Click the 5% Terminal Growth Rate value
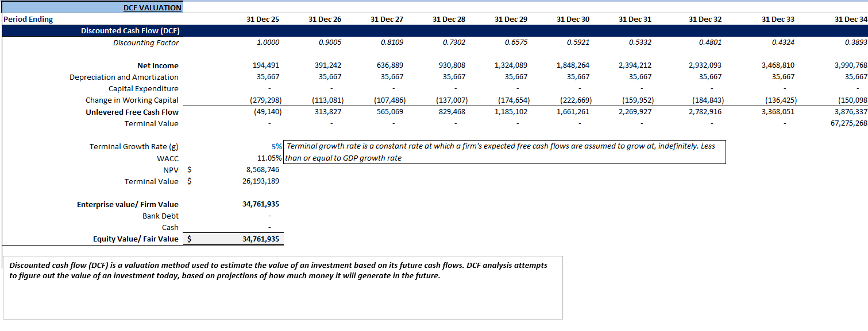This screenshot has width=868, height=331. tap(275, 146)
